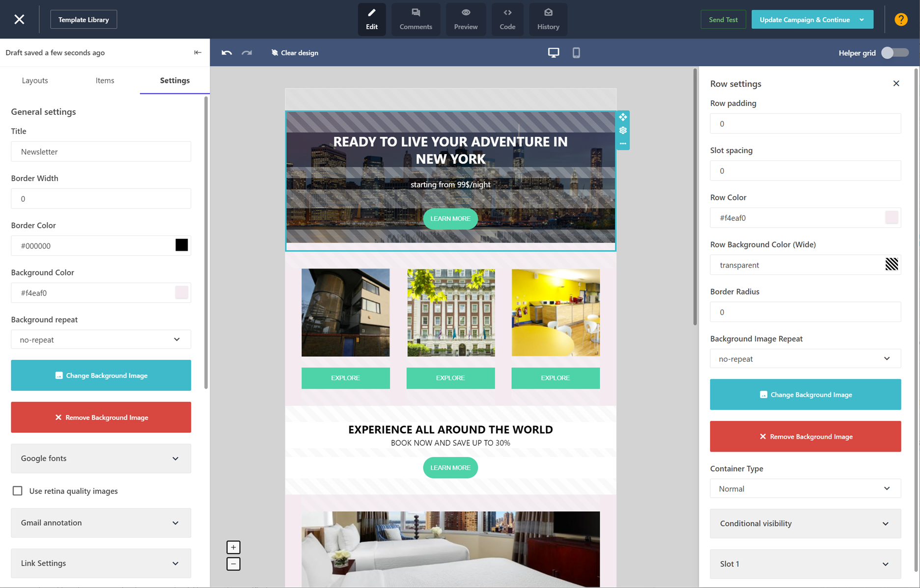Open Background repeat dropdown
Screen dimensions: 920x588
point(101,340)
